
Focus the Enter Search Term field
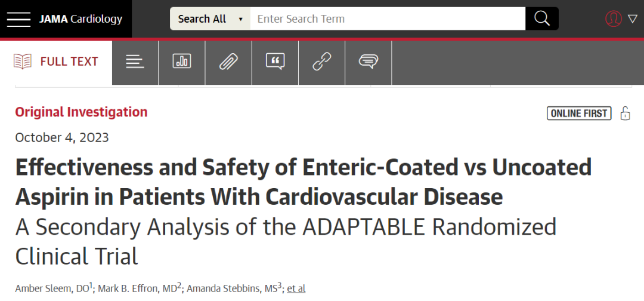pyautogui.click(x=388, y=19)
